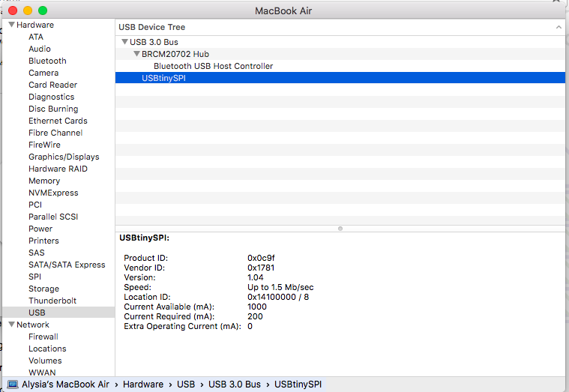Open PCI in the sidebar
This screenshot has width=569, height=392.
coord(35,205)
